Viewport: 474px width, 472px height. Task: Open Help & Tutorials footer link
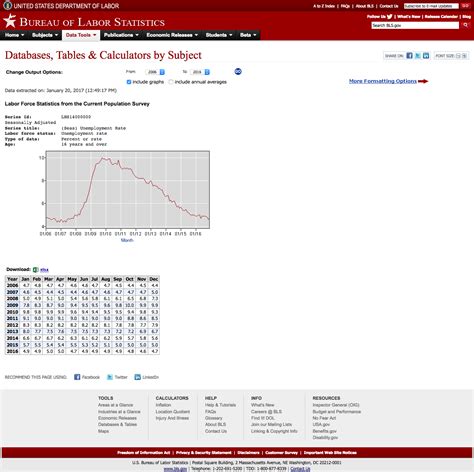coord(220,405)
